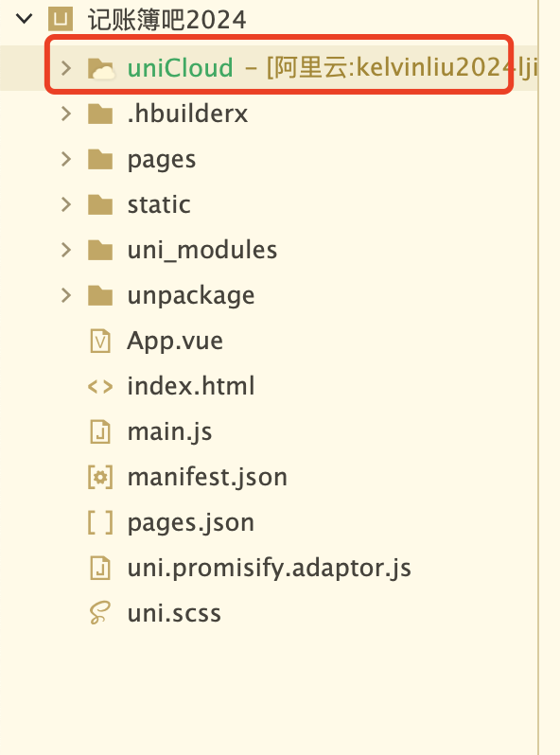560x755 pixels.
Task: Collapse the 记账簿吧2024 project tree
Action: (24, 19)
